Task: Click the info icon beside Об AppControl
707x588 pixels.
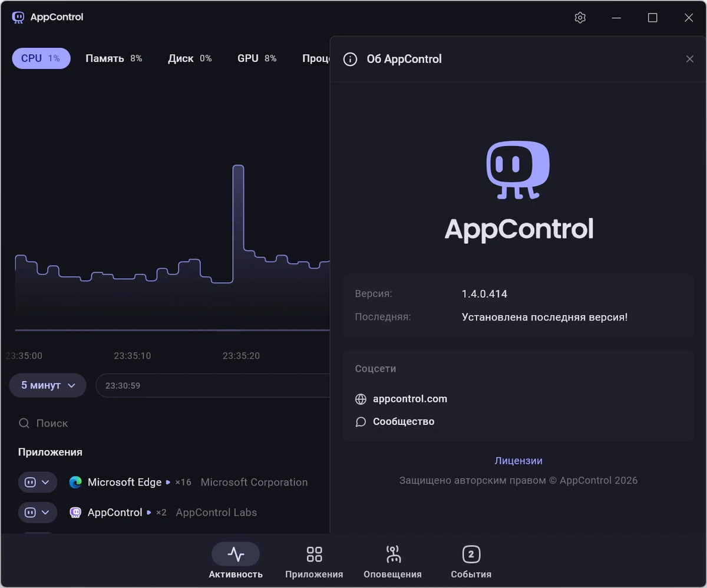Action: coord(350,59)
